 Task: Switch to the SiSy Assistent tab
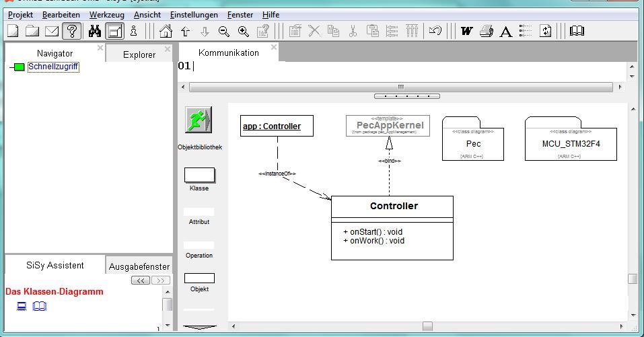coord(55,265)
